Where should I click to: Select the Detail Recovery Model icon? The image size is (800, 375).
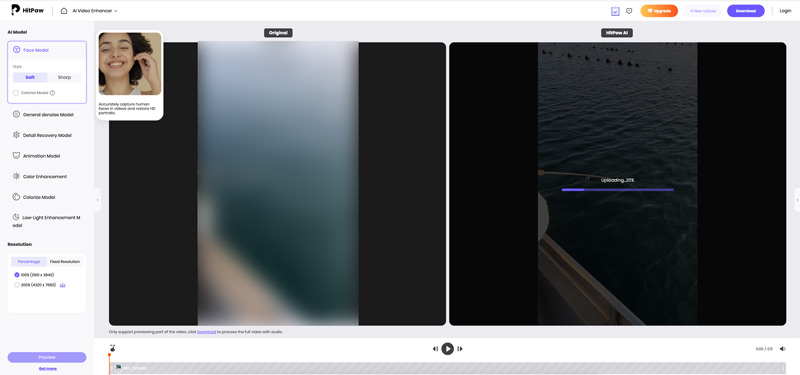coord(16,135)
